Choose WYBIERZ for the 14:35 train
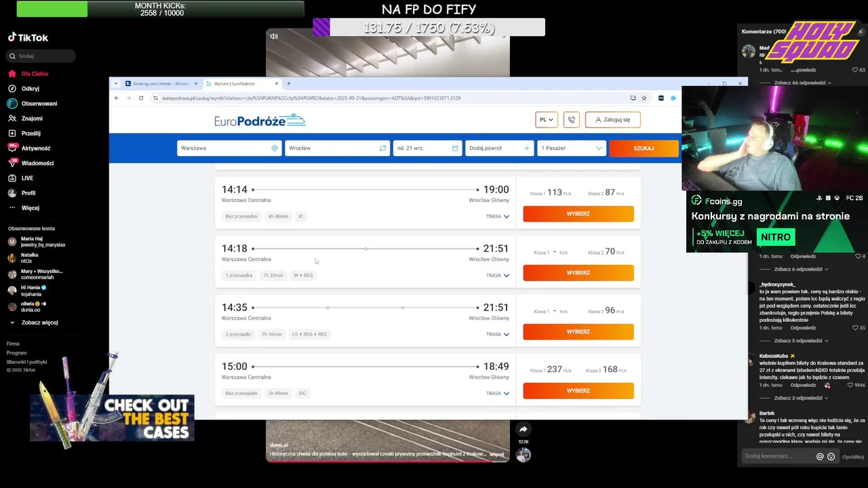Screen dimensions: 868x488 (x=578, y=331)
